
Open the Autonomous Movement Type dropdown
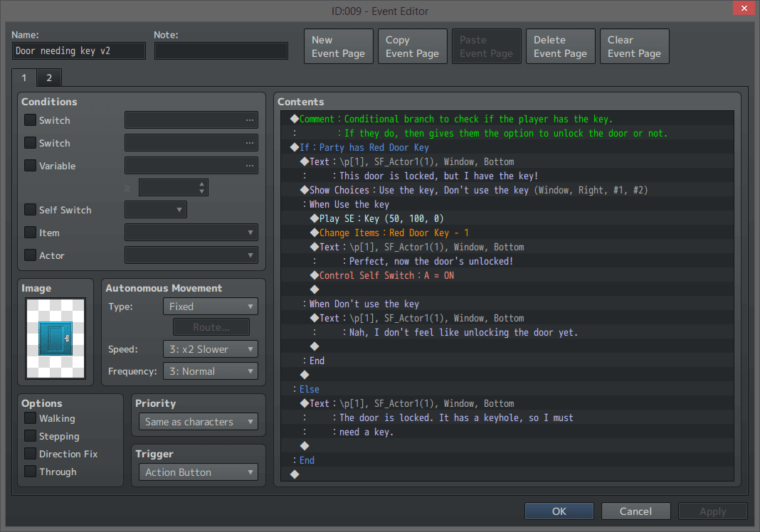pos(210,307)
